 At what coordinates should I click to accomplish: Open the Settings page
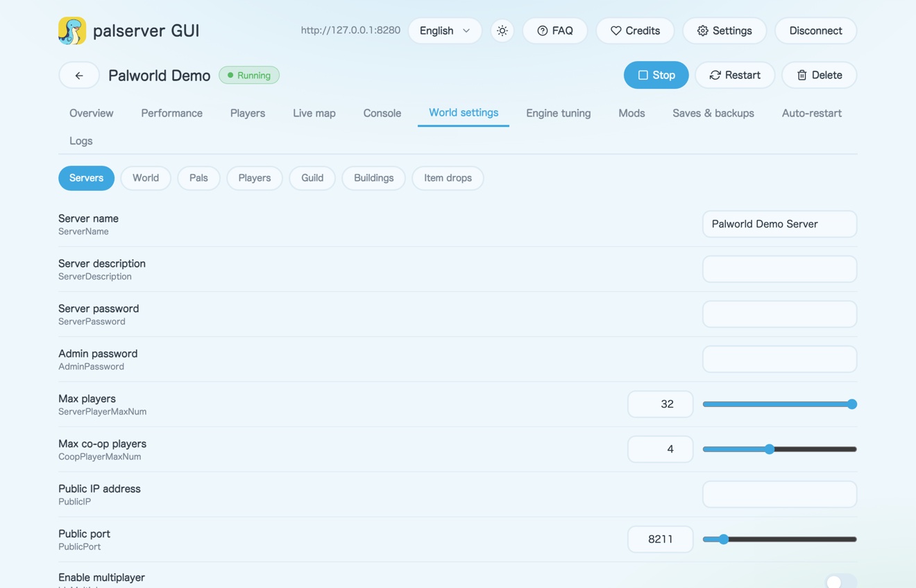coord(724,31)
